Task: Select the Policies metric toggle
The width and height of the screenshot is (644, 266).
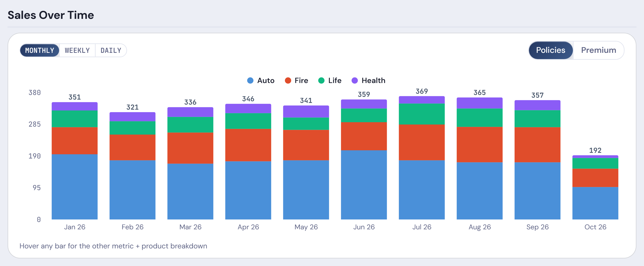Action: (x=551, y=50)
